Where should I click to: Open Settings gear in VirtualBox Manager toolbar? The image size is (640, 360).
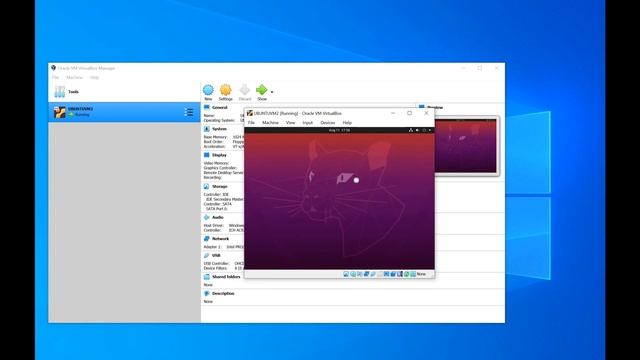point(225,90)
